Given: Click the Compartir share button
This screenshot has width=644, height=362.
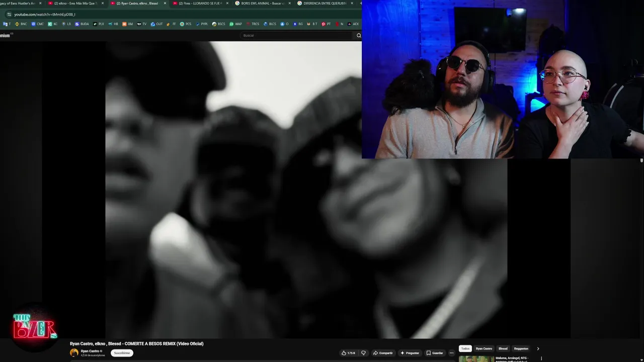Looking at the screenshot, I should [383, 353].
